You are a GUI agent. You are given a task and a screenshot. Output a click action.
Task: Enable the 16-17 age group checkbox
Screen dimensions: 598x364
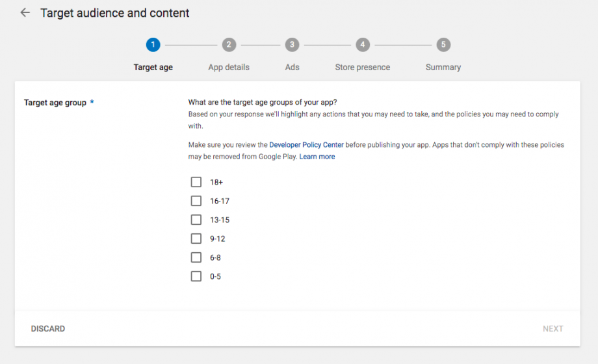196,201
